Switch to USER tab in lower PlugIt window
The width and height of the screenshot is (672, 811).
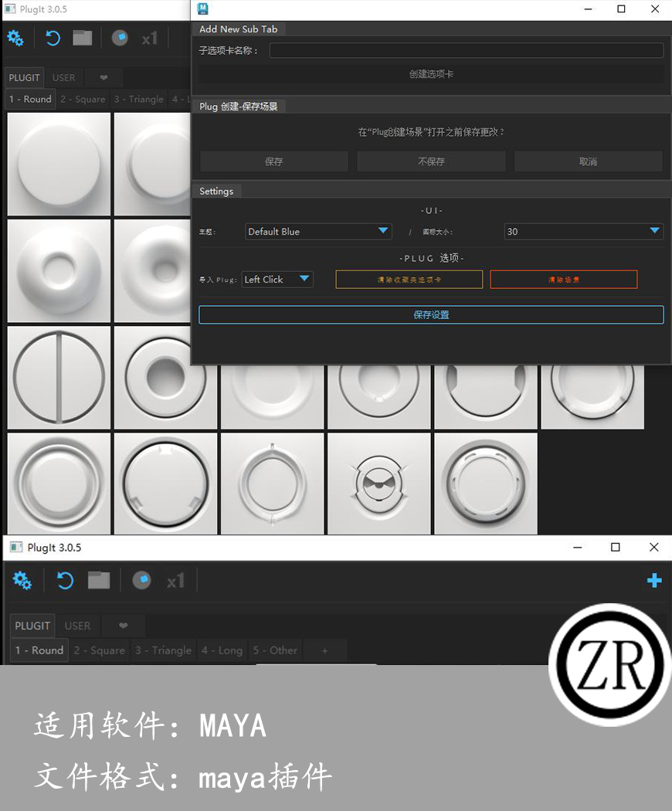77,626
